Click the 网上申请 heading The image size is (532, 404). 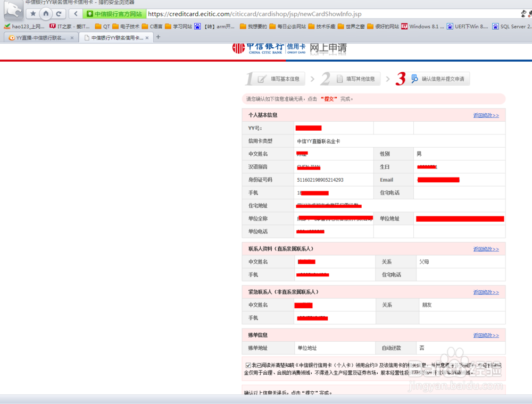pyautogui.click(x=328, y=48)
